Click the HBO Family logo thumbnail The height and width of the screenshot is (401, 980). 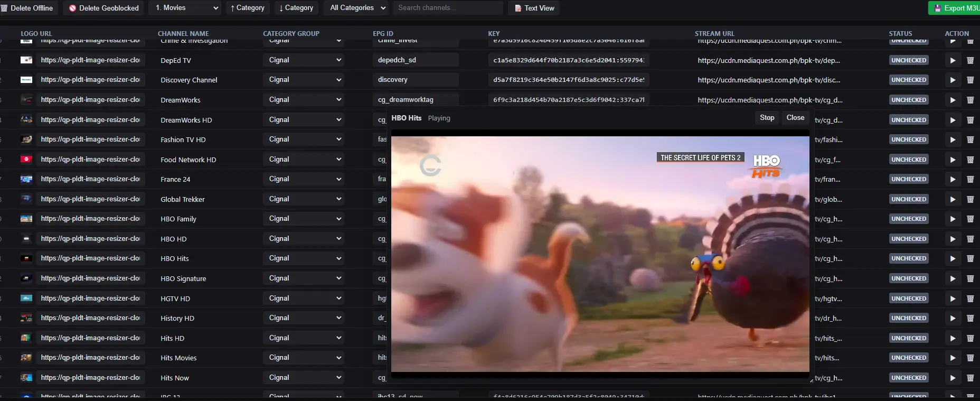point(26,219)
